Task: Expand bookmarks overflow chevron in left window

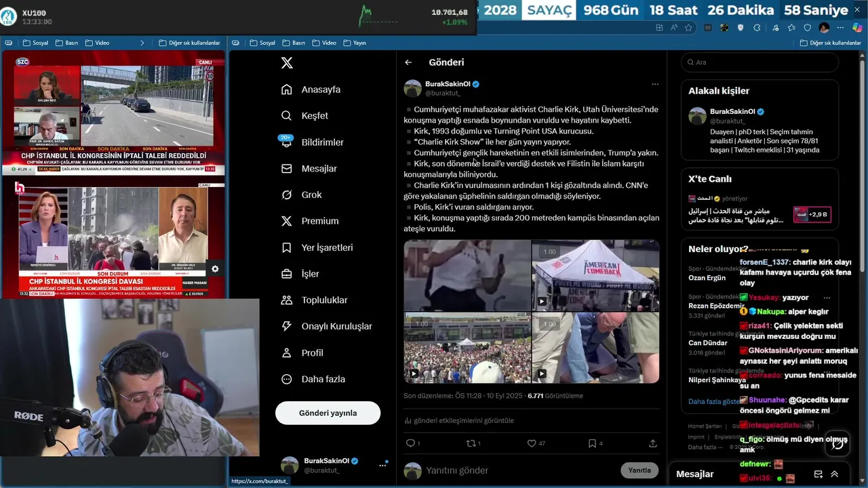Action: (x=142, y=43)
